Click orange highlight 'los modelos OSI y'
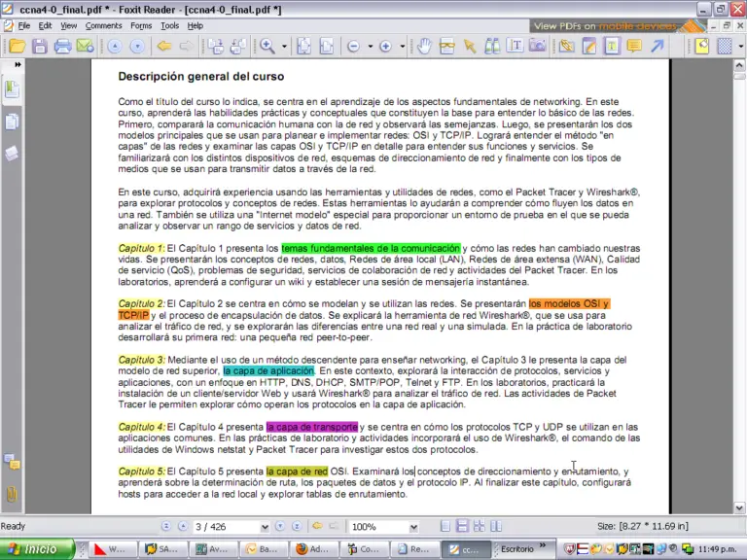Screen dimensions: 747x560 point(569,303)
